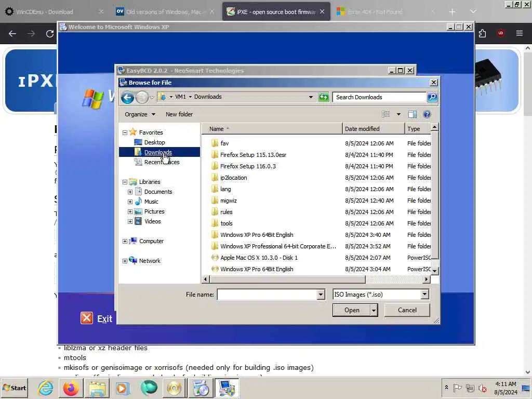Open the Open button's split dropdown arrow
The image size is (532, 399).
(374, 310)
